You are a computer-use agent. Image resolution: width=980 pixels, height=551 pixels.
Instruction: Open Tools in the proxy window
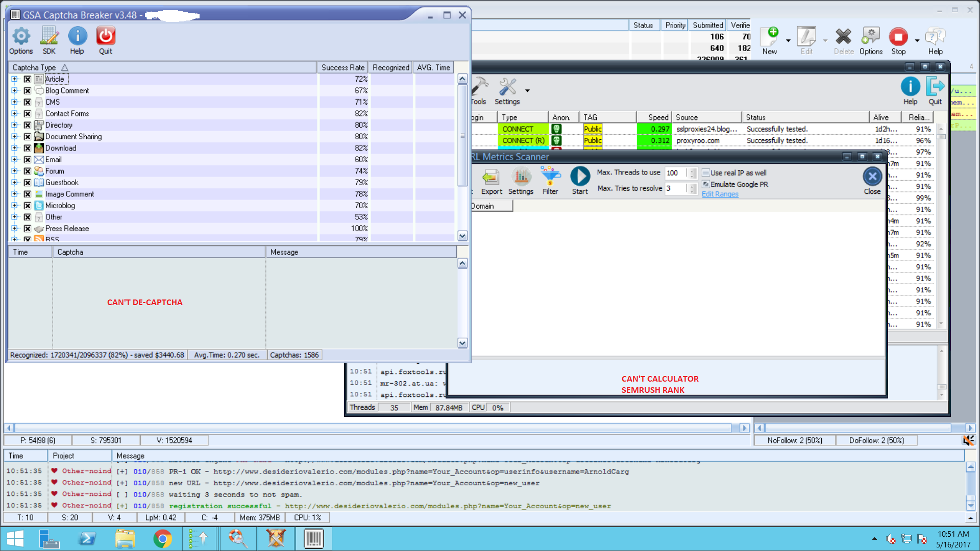479,92
